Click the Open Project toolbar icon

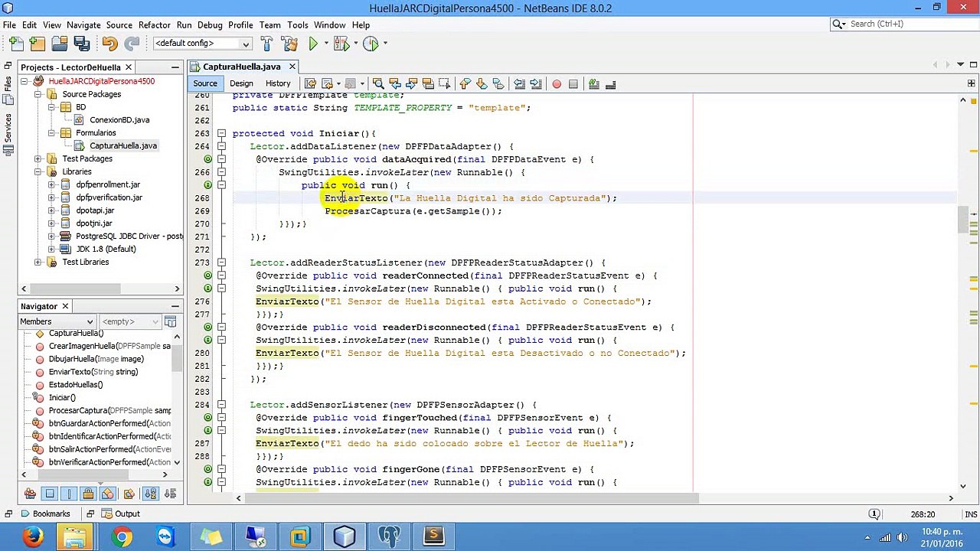[59, 44]
